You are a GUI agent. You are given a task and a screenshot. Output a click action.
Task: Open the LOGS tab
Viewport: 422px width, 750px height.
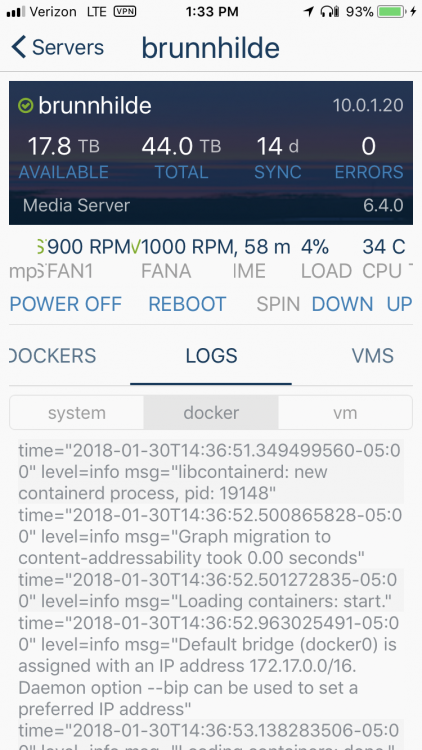[211, 356]
